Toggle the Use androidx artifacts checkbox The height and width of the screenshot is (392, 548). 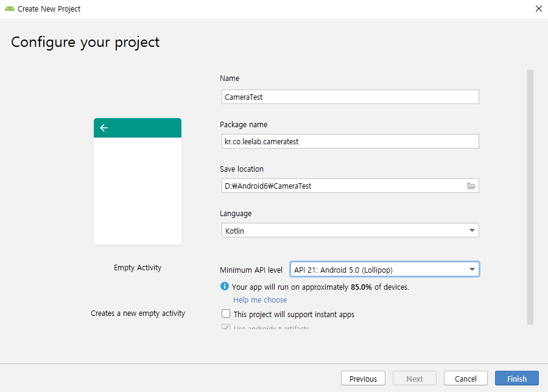coord(226,329)
